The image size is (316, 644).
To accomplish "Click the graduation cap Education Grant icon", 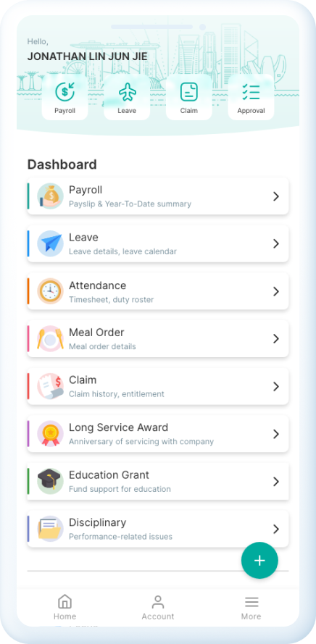I will tap(50, 481).
